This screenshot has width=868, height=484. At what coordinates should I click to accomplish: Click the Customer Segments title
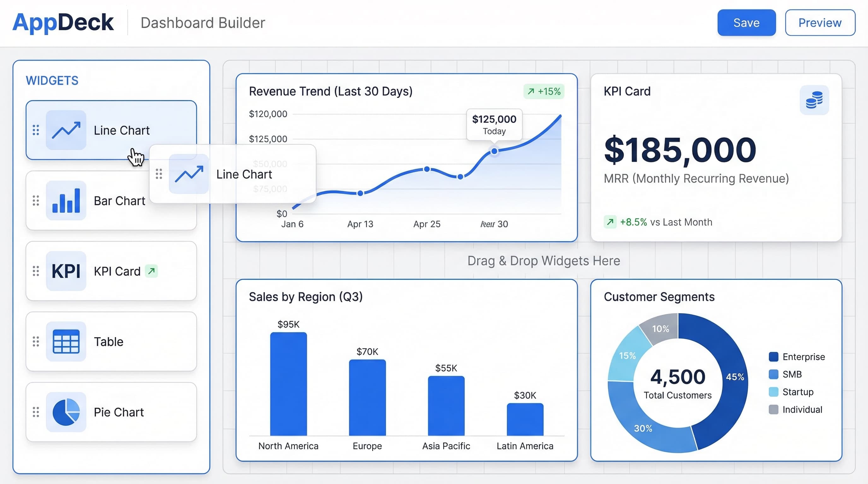tap(659, 297)
